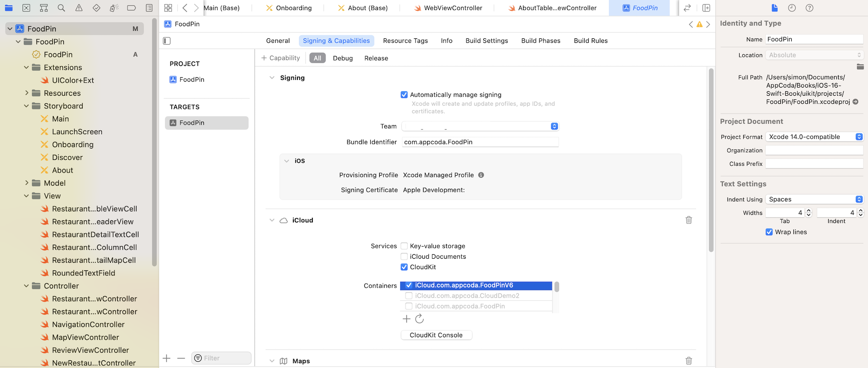Open the Location dropdown
Viewport: 868px width, 368px height.
tap(814, 55)
